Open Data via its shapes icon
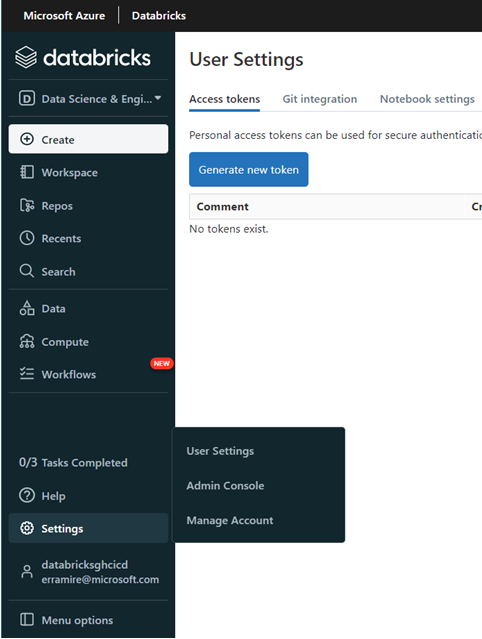482x639 pixels. pos(27,308)
